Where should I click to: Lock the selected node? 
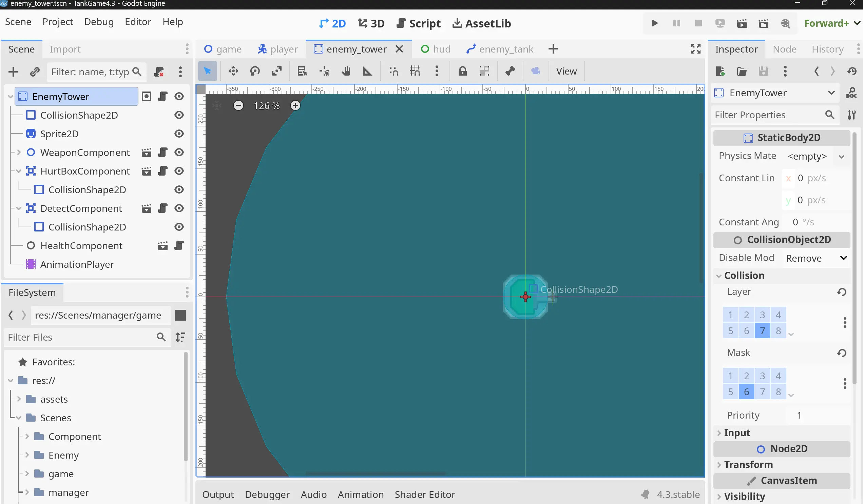pos(463,71)
